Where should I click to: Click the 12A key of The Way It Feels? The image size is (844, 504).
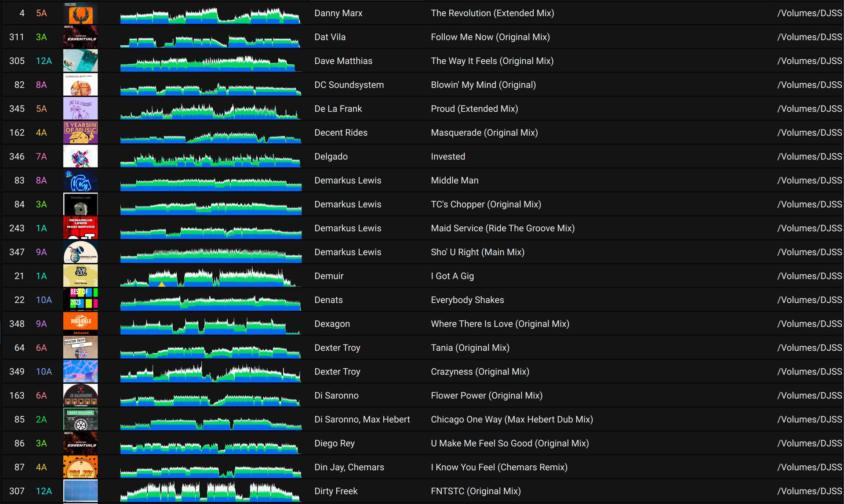click(44, 61)
